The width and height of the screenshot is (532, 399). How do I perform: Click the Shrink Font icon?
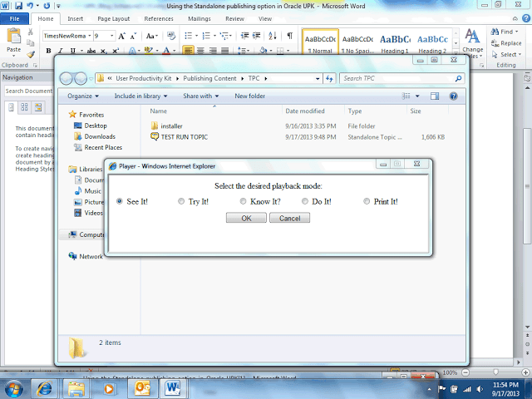click(133, 36)
